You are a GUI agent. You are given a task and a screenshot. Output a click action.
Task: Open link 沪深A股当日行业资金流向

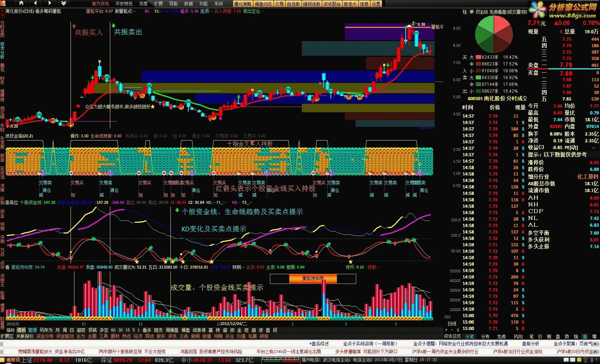(518, 351)
